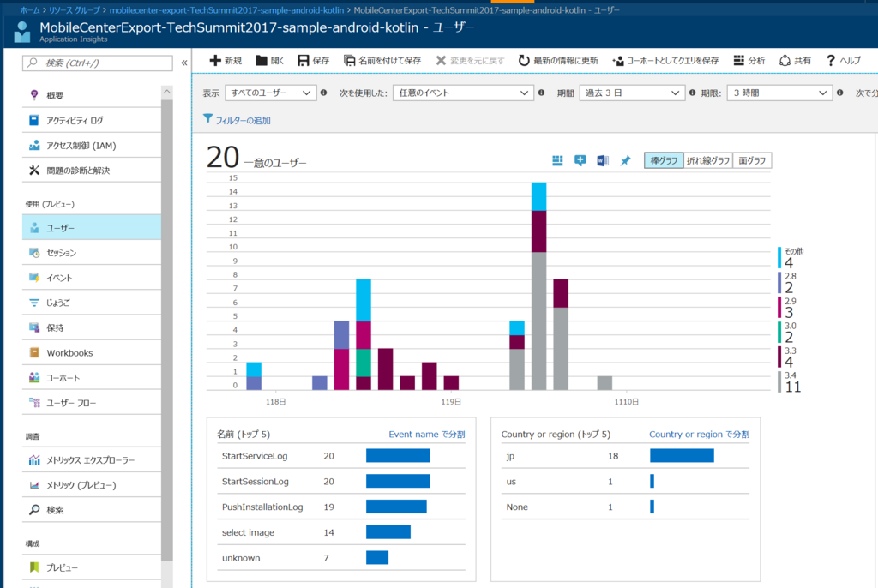The width and height of the screenshot is (878, 588).
Task: Save the report with 保存 icon
Action: (303, 61)
